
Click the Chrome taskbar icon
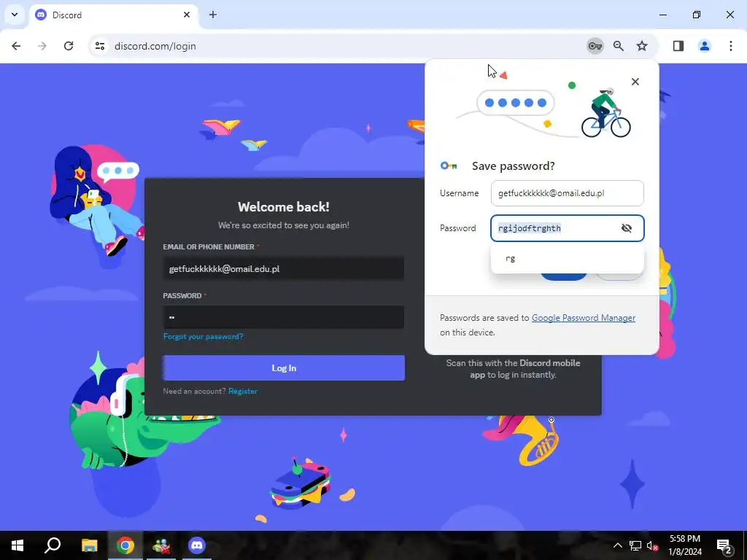125,545
